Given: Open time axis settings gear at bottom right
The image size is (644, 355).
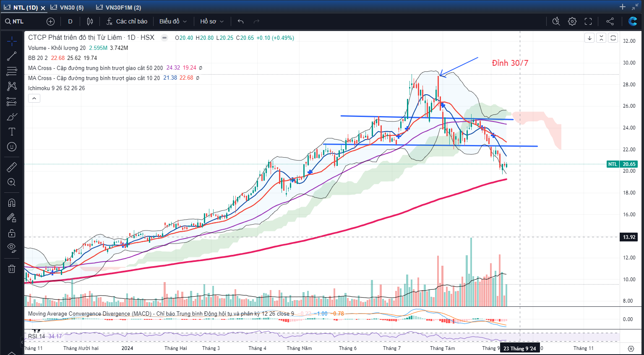Looking at the screenshot, I should [x=631, y=349].
